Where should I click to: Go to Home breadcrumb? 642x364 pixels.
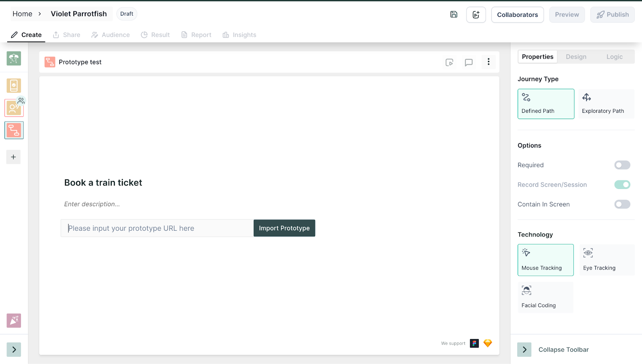point(22,14)
